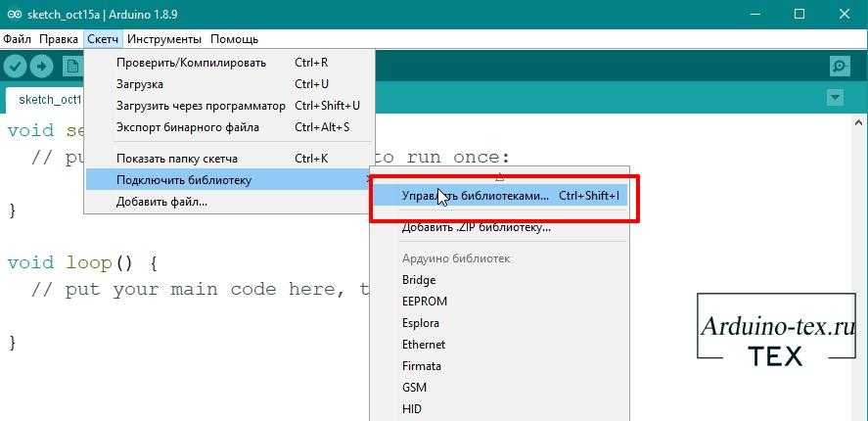The height and width of the screenshot is (421, 868).
Task: Click Показать папку скетча
Action: click(x=176, y=159)
